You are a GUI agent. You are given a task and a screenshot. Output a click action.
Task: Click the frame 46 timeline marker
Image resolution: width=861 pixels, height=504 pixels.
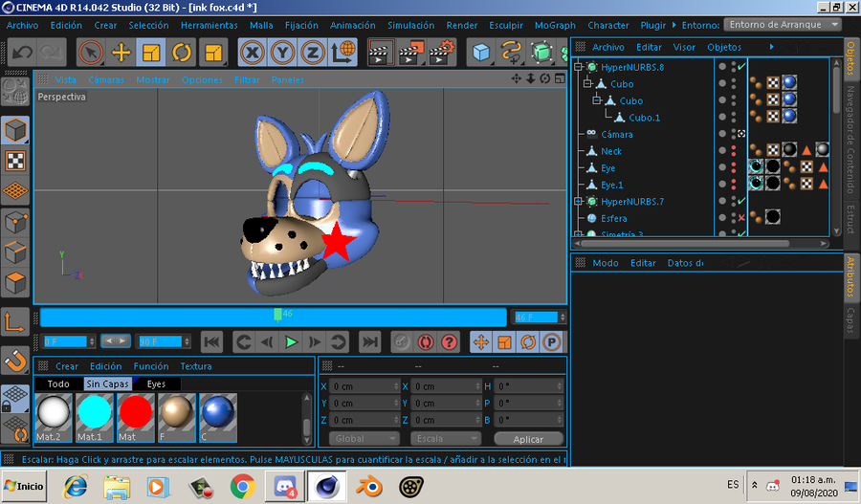[x=277, y=315]
